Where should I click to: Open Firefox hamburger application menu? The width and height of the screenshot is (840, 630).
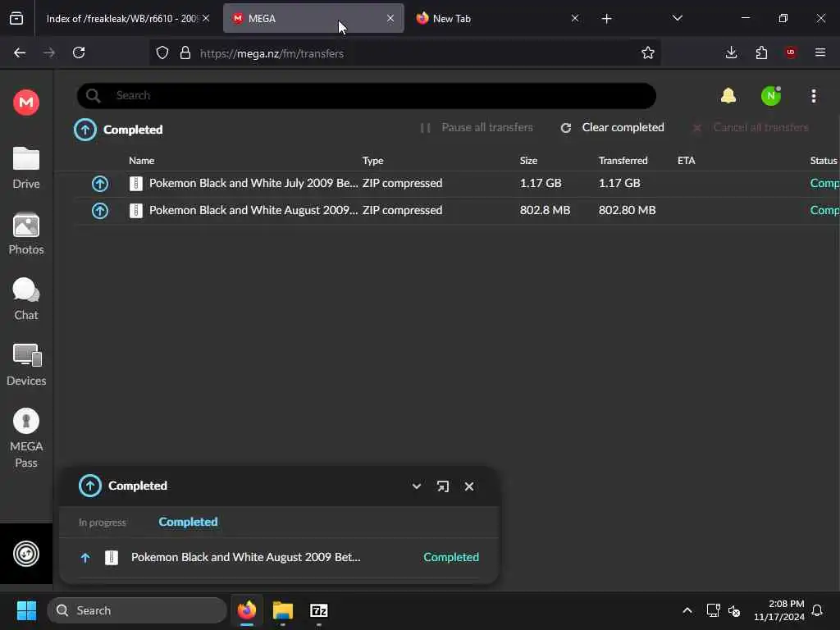click(820, 52)
